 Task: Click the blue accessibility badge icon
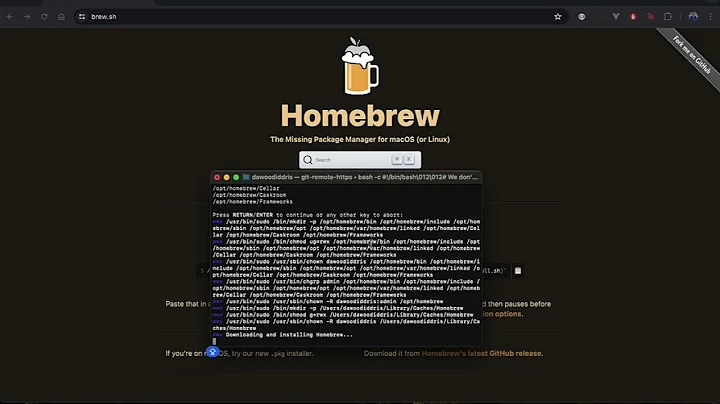pos(212,352)
